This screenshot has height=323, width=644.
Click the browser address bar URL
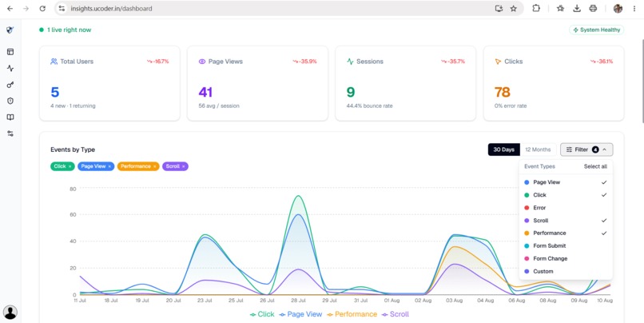[x=111, y=8]
